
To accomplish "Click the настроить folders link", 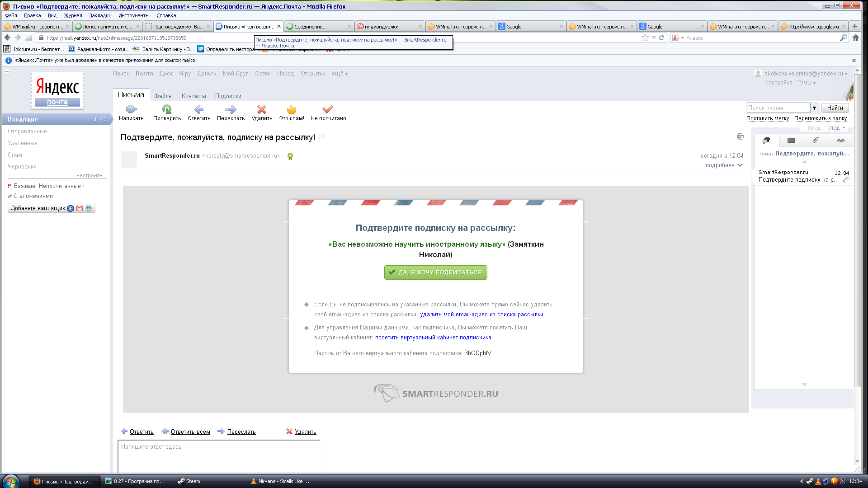I will point(91,175).
